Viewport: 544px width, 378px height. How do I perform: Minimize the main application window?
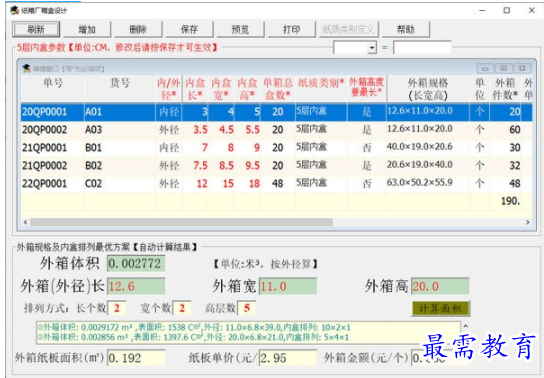point(482,10)
